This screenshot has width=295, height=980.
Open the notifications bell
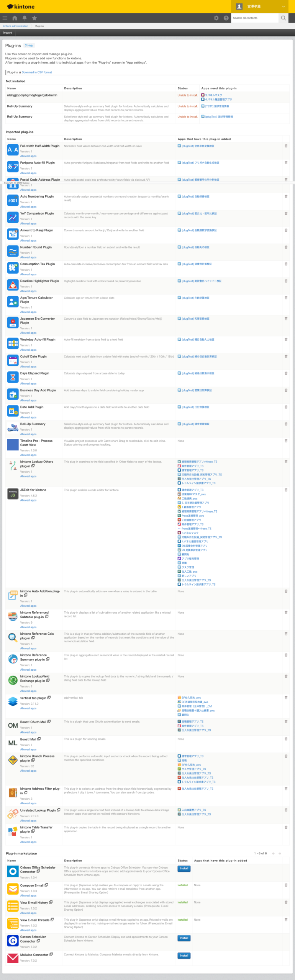click(25, 18)
